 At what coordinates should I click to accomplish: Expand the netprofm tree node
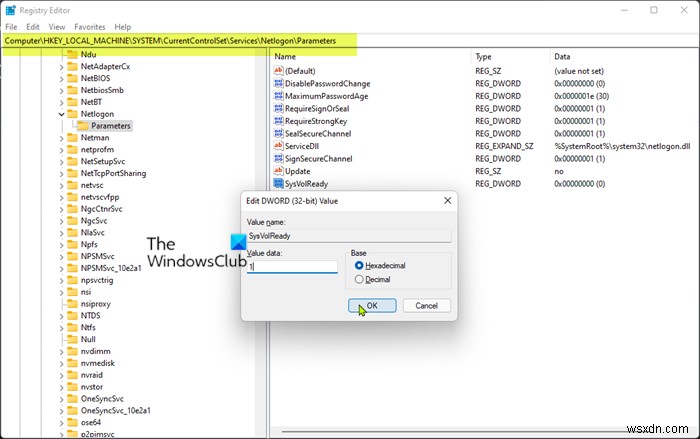[61, 150]
